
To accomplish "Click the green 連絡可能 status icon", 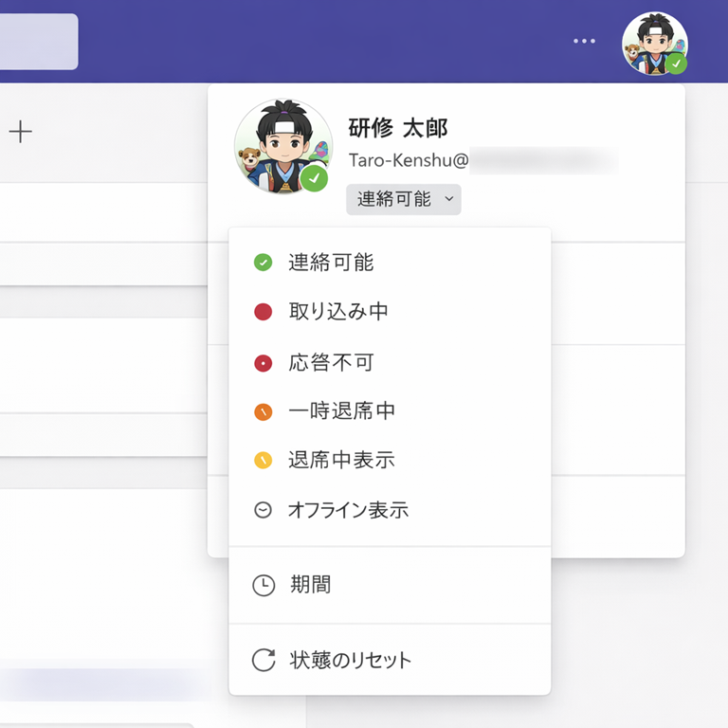I will 264,263.
